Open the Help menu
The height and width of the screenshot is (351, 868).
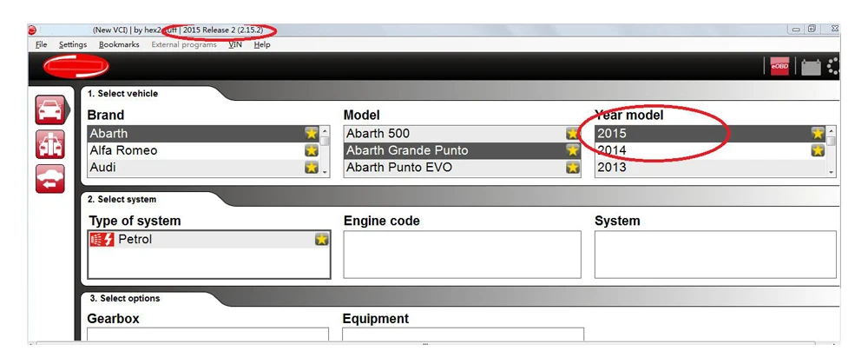[262, 44]
